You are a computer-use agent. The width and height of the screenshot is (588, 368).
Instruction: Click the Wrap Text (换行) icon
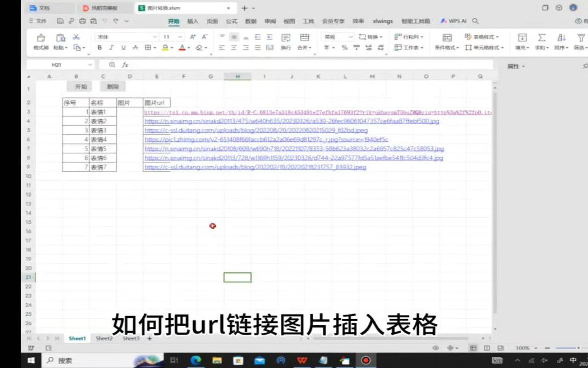point(286,38)
